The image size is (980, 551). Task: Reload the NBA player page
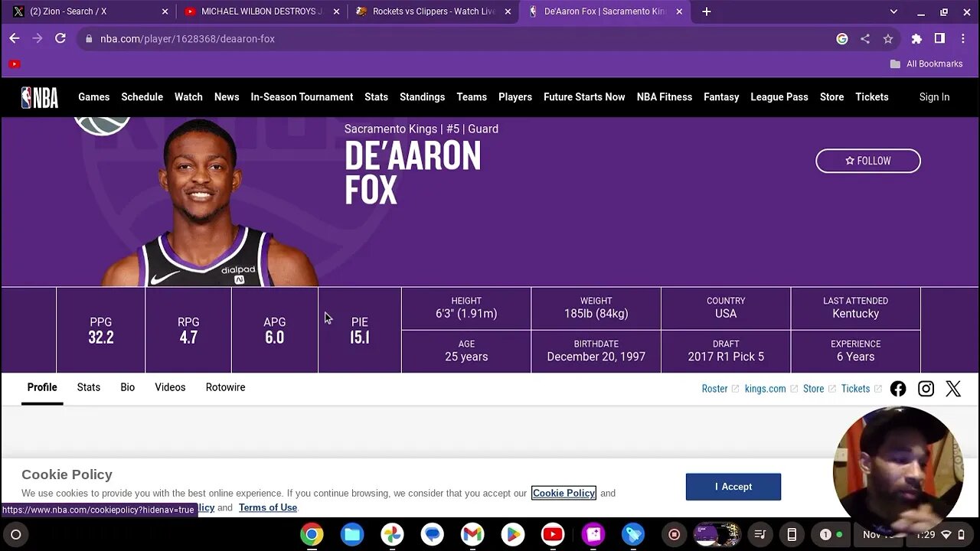click(60, 38)
